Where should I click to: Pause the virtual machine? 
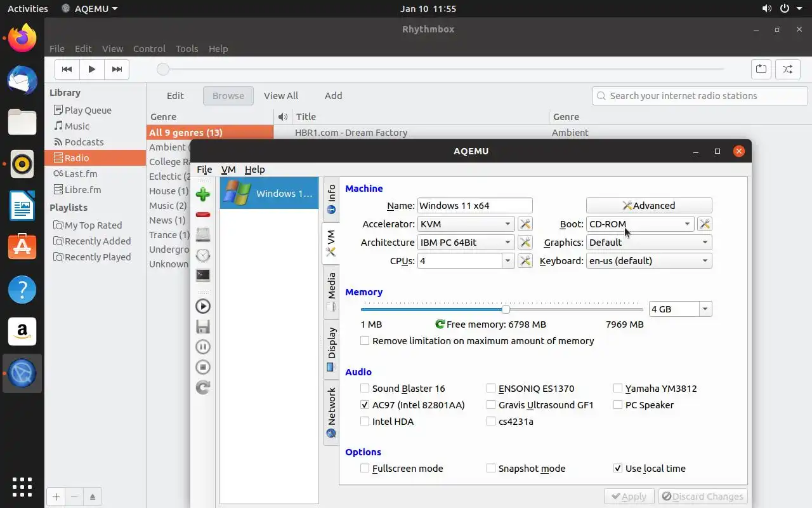203,347
